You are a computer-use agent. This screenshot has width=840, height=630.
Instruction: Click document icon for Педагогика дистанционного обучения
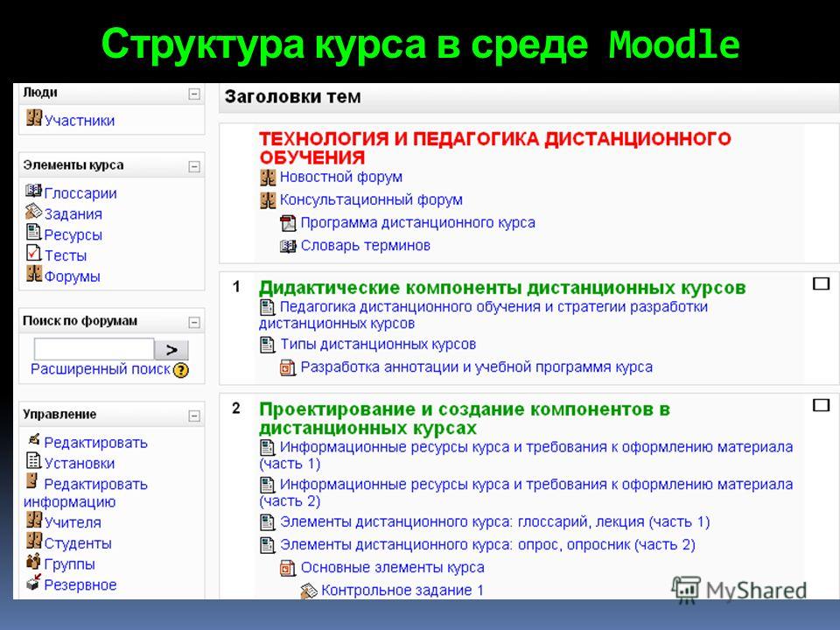pyautogui.click(x=267, y=307)
